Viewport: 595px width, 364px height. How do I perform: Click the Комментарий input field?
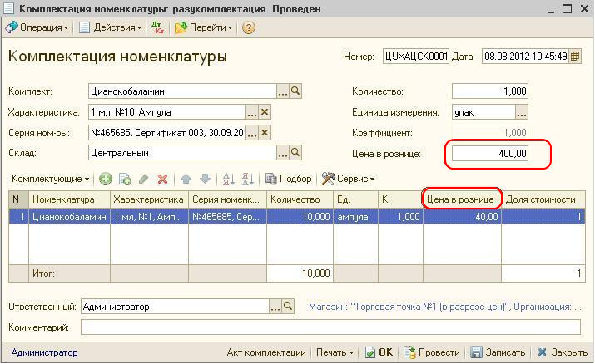click(x=330, y=327)
